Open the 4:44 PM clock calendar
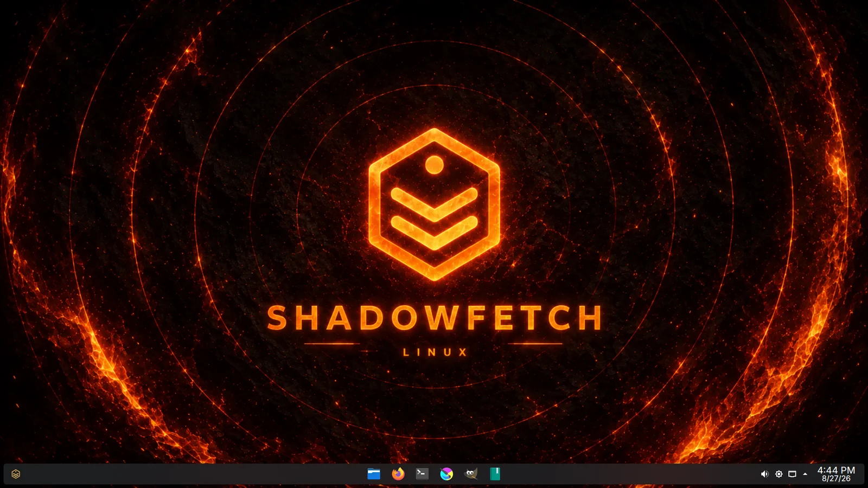 836,474
